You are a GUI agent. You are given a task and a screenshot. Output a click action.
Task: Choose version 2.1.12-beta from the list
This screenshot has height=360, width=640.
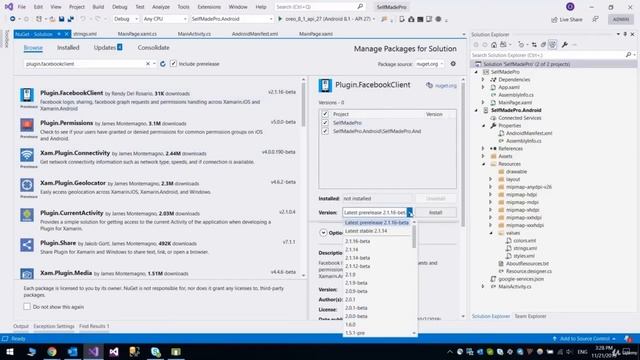[x=358, y=266]
